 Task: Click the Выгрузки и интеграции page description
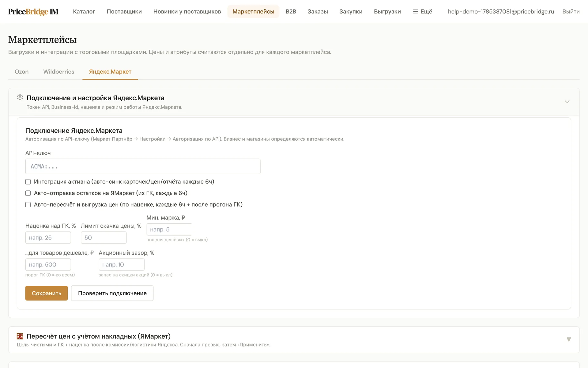[x=170, y=52]
